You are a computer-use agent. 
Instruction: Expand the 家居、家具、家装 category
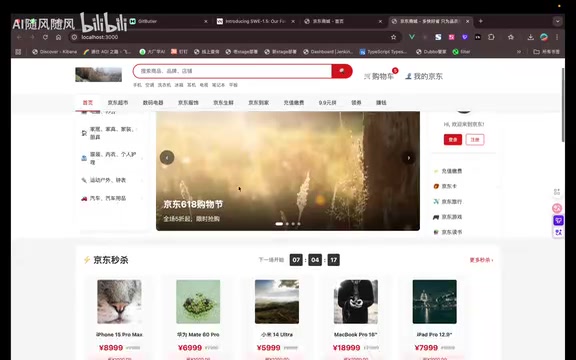112,133
